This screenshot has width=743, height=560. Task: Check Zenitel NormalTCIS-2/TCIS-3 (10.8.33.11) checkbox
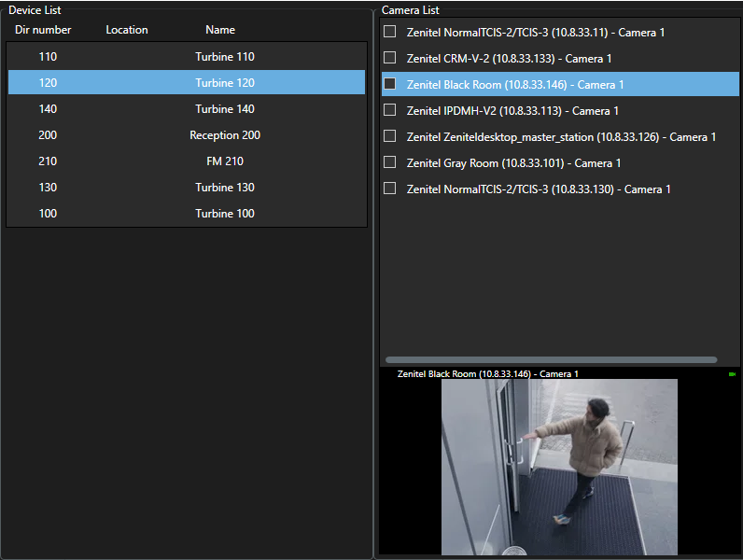click(x=390, y=32)
